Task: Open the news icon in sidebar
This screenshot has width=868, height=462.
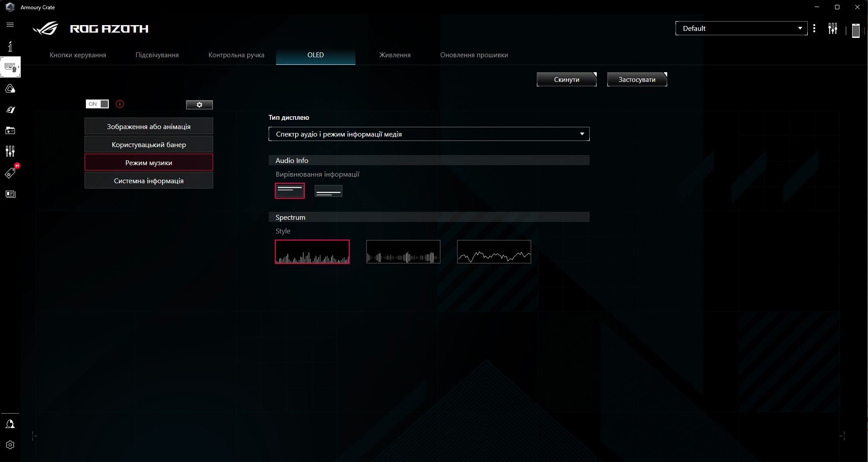Action: pyautogui.click(x=10, y=194)
